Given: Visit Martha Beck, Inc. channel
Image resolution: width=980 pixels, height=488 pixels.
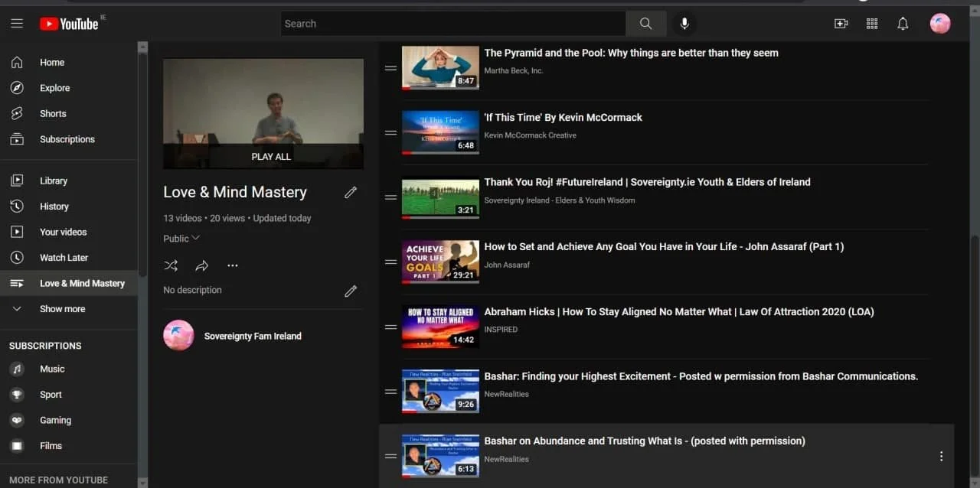Looking at the screenshot, I should point(514,70).
